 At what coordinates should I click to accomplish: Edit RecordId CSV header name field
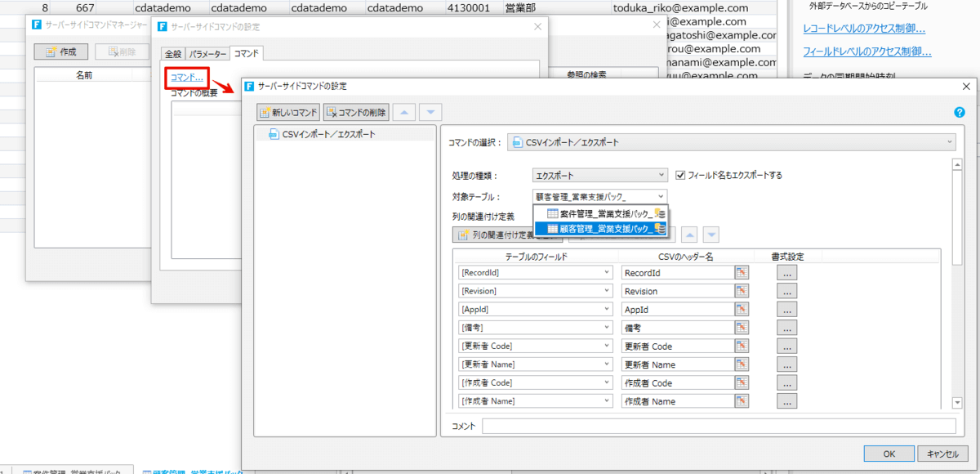point(677,273)
